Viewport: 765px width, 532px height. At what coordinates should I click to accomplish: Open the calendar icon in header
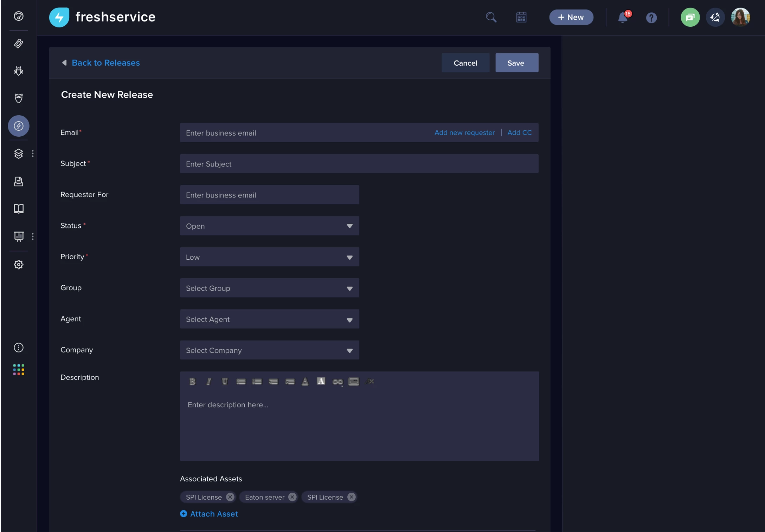pyautogui.click(x=521, y=17)
